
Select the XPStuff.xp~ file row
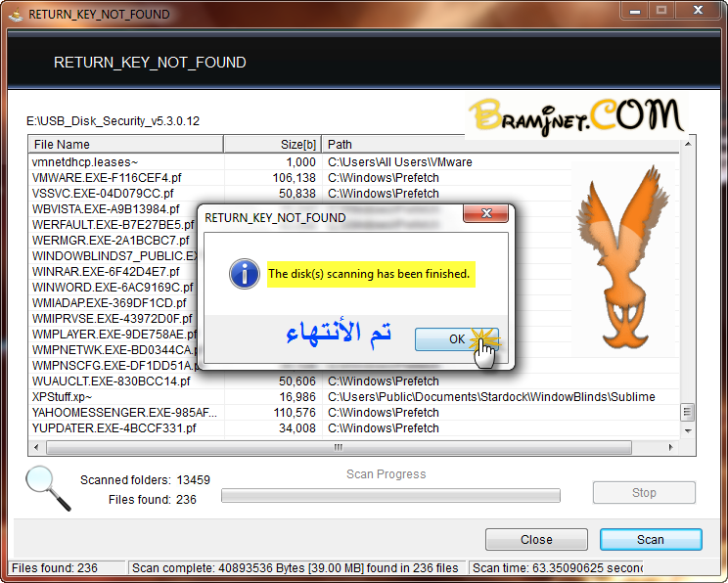point(354,397)
